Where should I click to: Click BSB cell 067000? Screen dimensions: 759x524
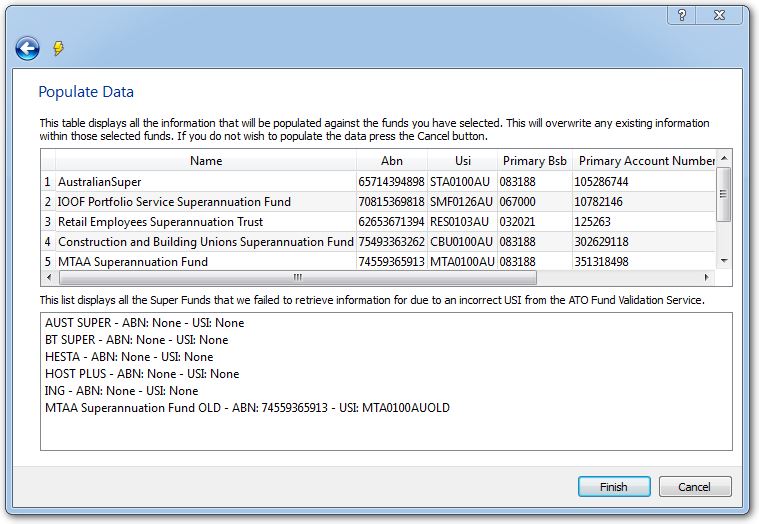[534, 202]
